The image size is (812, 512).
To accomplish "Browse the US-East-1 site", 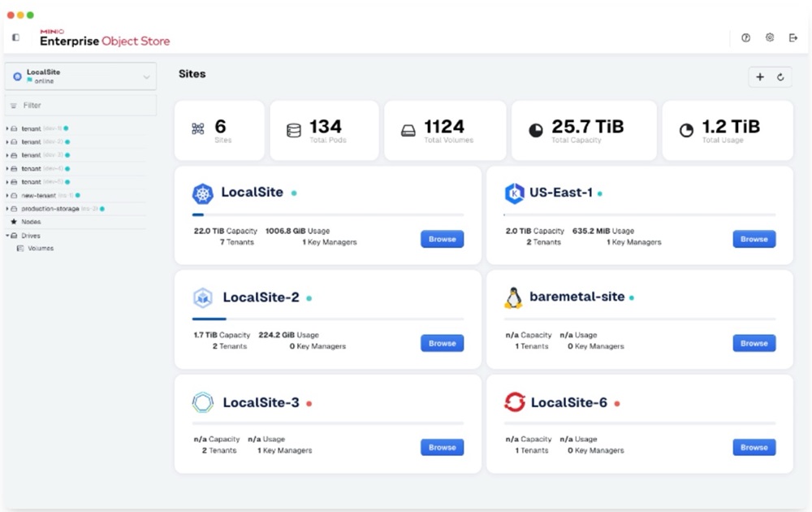I will tap(754, 239).
